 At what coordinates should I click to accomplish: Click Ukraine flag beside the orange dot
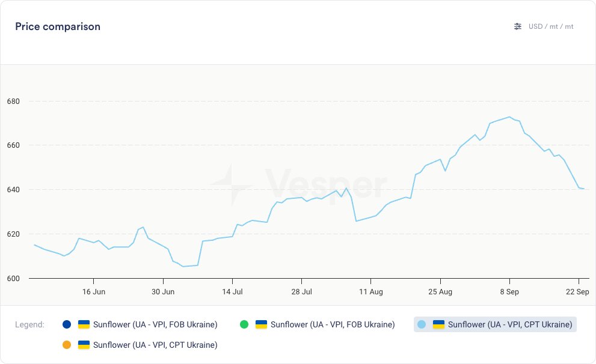84,345
